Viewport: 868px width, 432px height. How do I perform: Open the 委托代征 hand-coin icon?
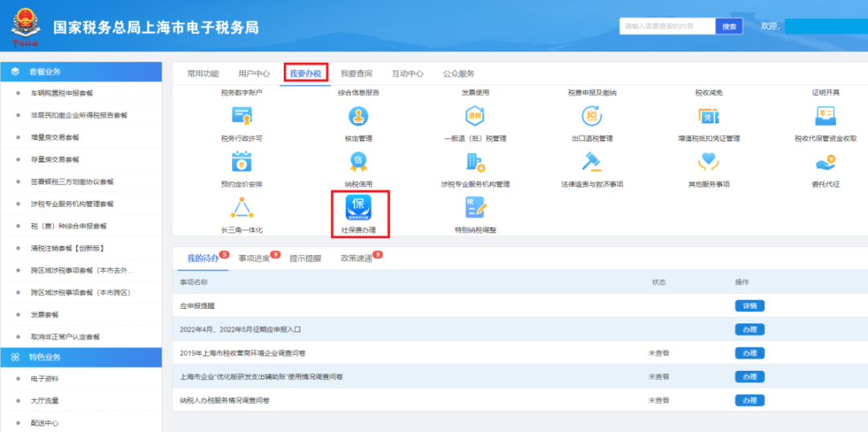[x=825, y=161]
